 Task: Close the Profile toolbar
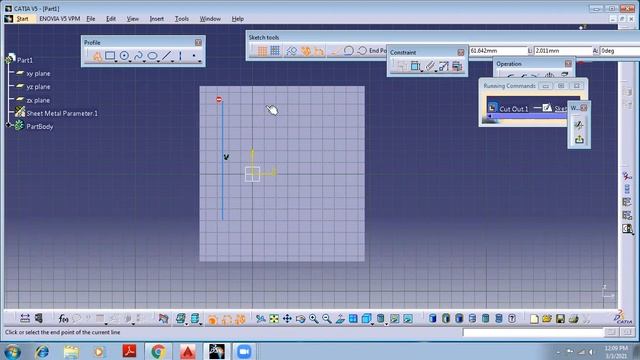click(198, 42)
